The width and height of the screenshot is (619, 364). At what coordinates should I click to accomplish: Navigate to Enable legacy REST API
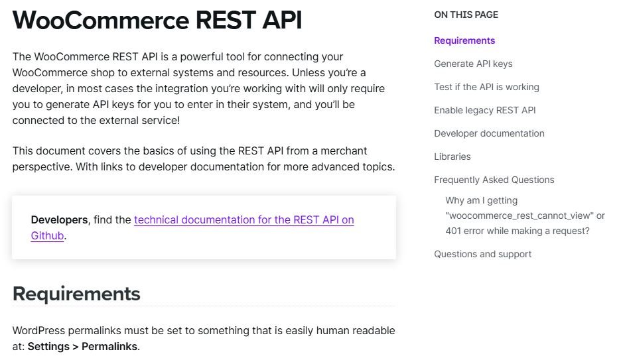[485, 111]
